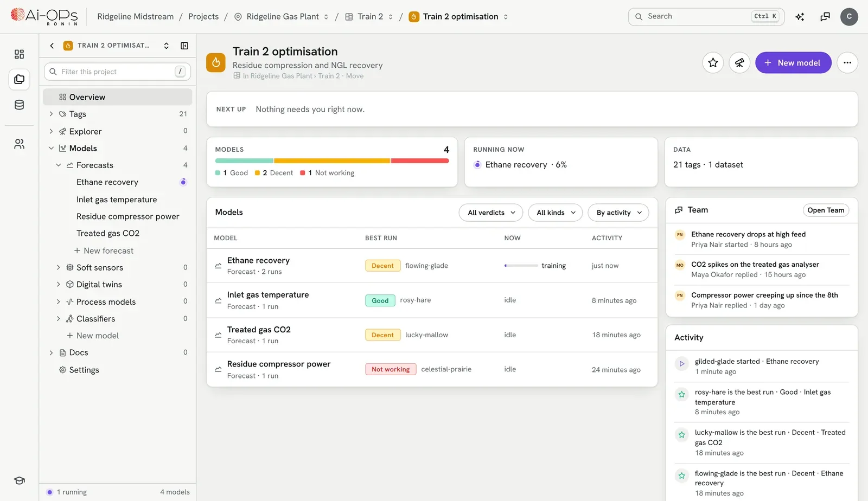Click the explorer telescope button beside the star
Image resolution: width=868 pixels, height=501 pixels.
click(x=739, y=63)
